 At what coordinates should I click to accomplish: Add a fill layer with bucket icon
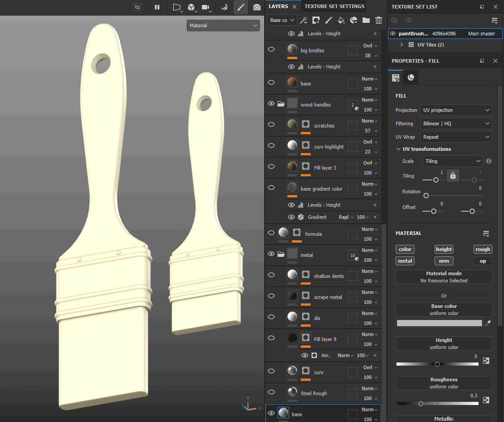pos(341,20)
